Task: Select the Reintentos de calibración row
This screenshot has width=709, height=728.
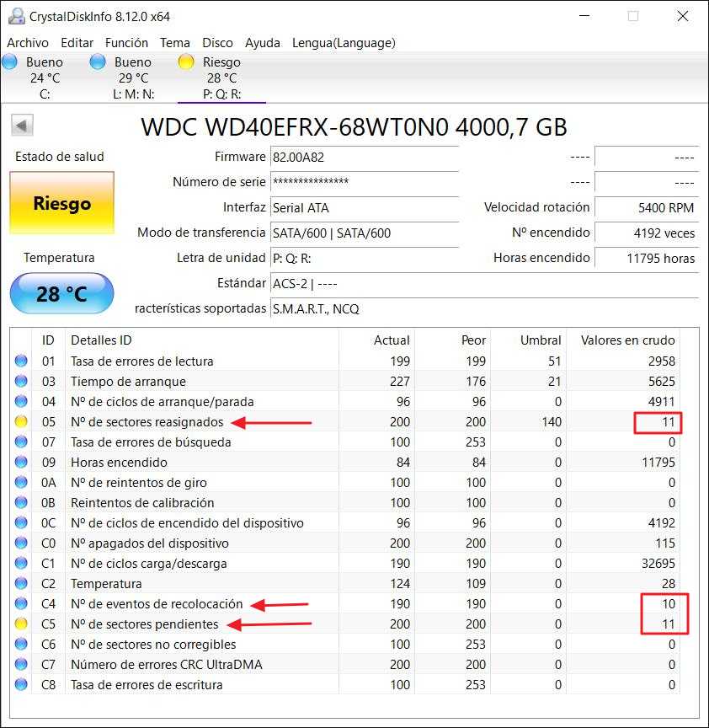Action: pos(345,502)
